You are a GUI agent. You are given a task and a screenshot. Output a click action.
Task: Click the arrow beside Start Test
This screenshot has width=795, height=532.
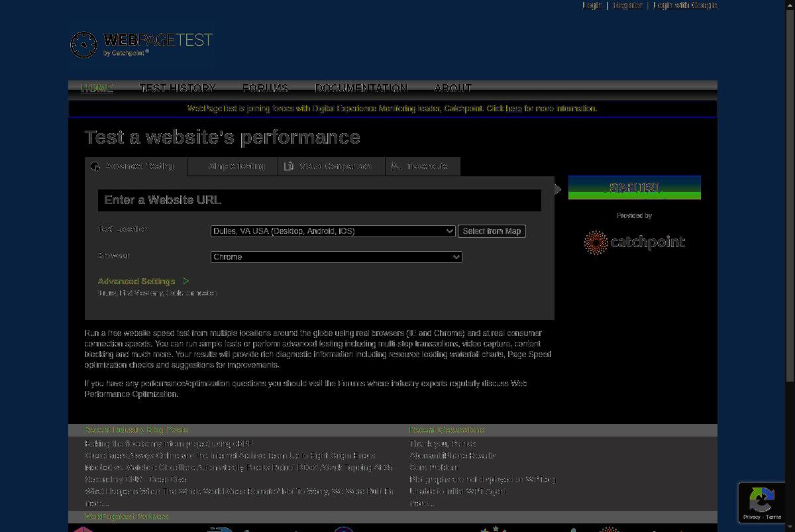click(x=558, y=189)
